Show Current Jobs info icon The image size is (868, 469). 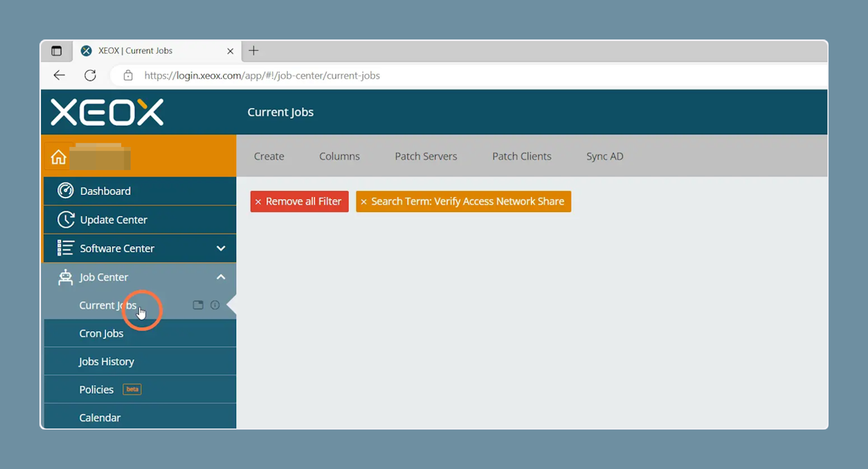pyautogui.click(x=215, y=305)
